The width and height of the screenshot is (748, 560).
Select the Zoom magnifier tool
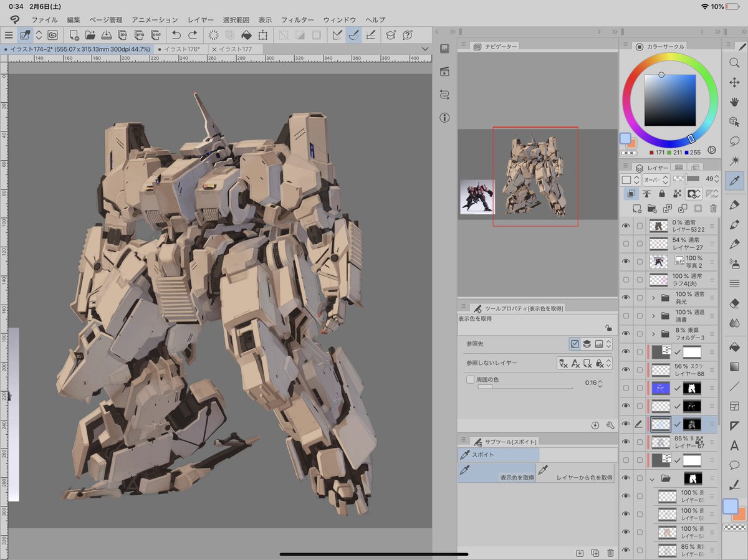[x=734, y=62]
